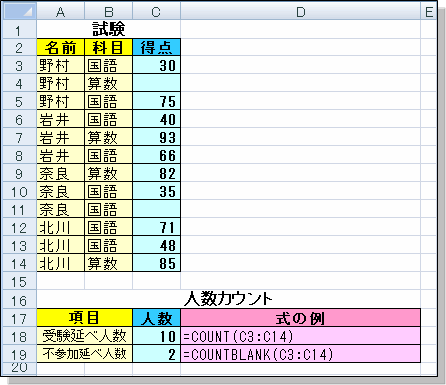446x385 pixels.
Task: Select the score cell 82
Action: [156, 173]
